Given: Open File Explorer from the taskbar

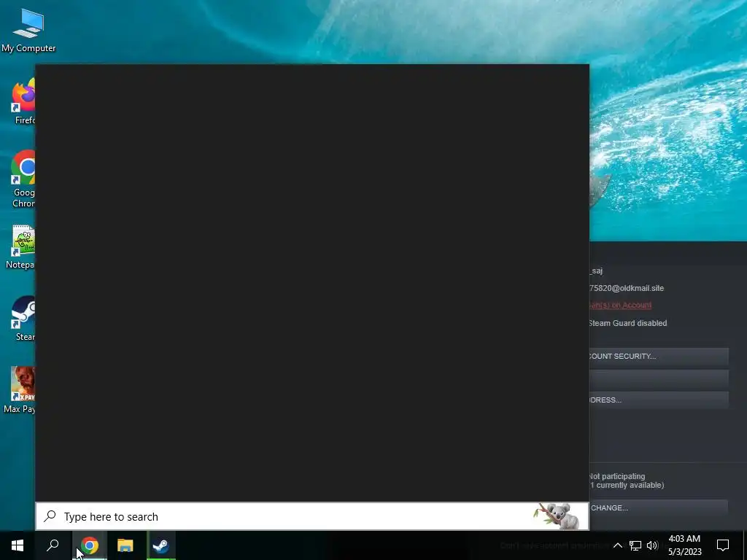Looking at the screenshot, I should click(x=125, y=545).
